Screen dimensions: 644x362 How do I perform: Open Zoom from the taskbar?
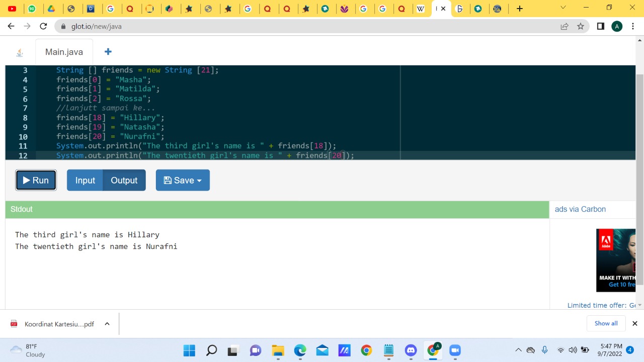455,350
